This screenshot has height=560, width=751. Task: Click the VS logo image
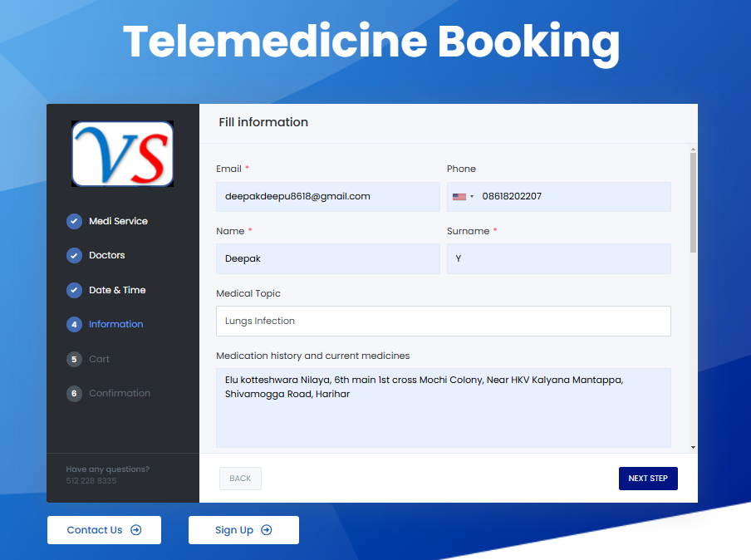pyautogui.click(x=123, y=154)
